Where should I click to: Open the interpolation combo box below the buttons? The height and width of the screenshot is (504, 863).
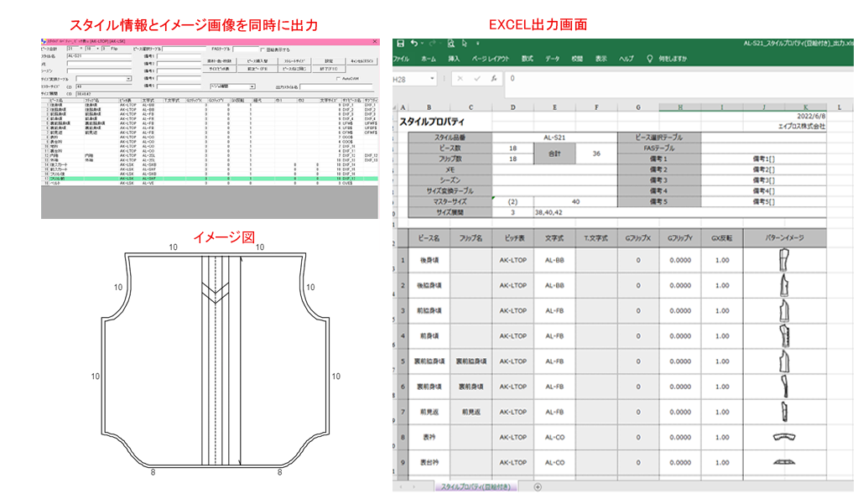pyautogui.click(x=232, y=86)
